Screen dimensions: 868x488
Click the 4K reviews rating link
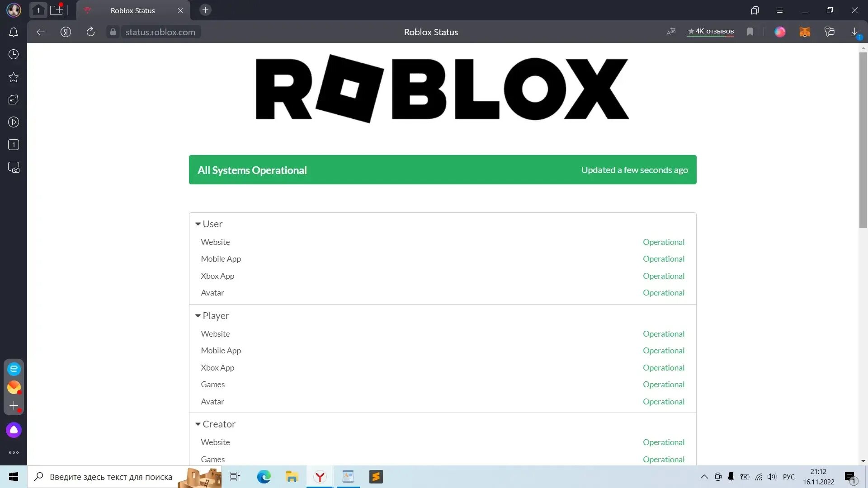710,31
